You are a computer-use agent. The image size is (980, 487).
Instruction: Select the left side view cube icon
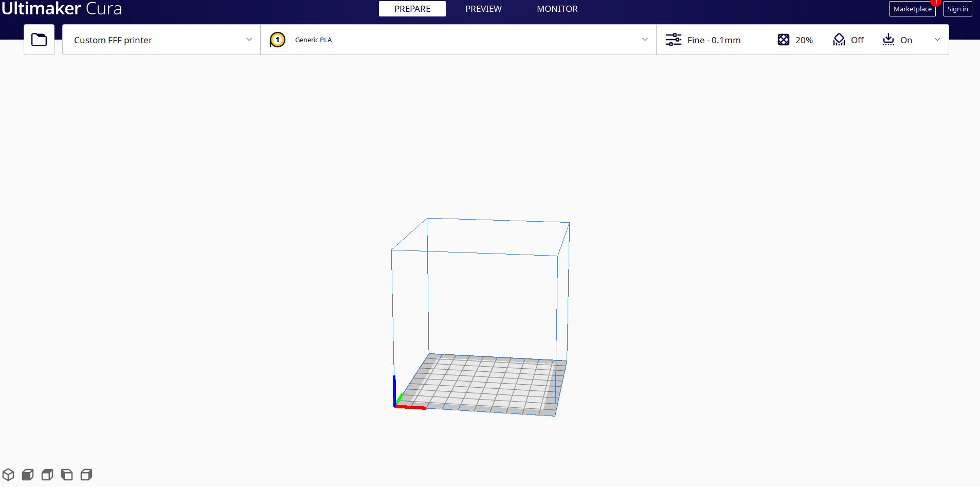click(x=67, y=474)
